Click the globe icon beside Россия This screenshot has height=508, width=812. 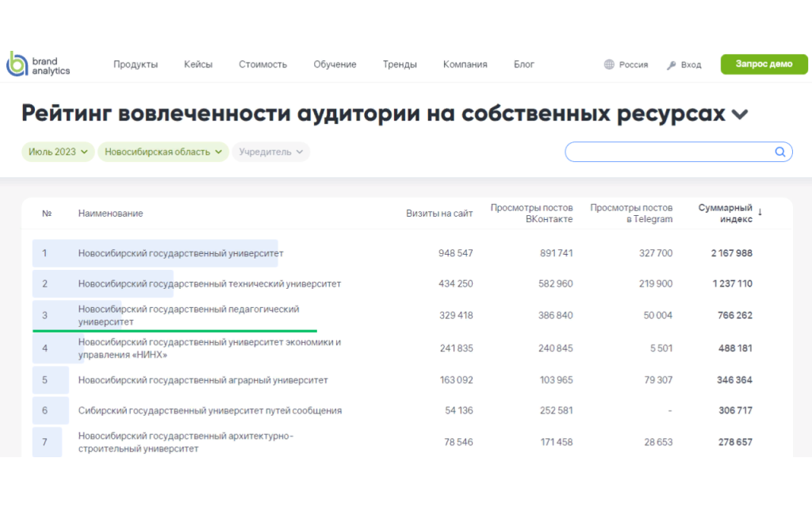[x=609, y=65]
